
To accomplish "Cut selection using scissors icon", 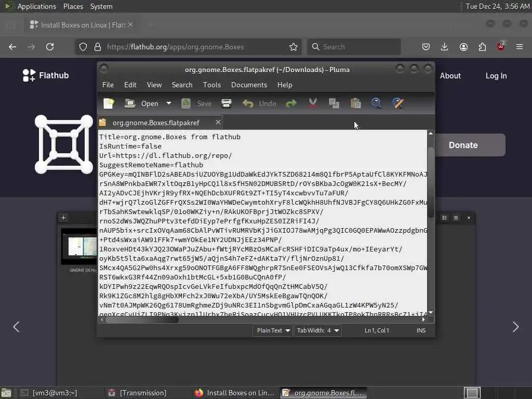I will (313, 103).
